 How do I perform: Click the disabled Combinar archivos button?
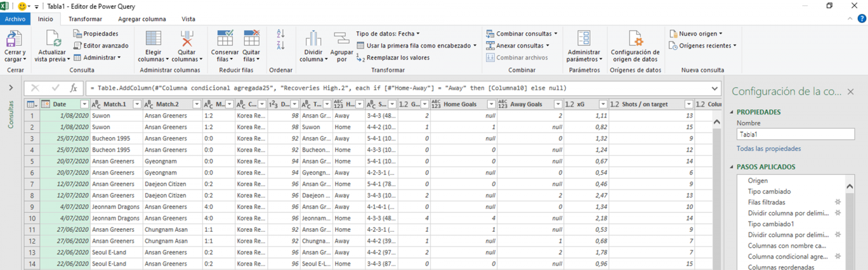517,58
